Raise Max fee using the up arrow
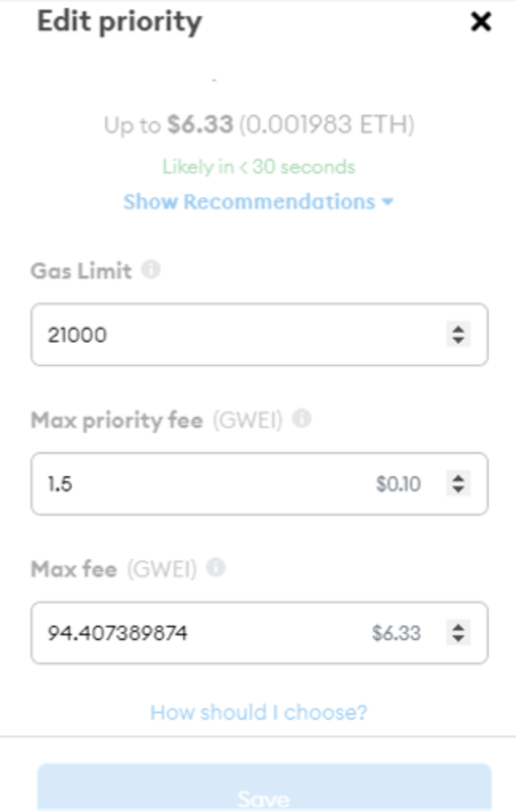This screenshot has height=812, width=516. point(458,627)
